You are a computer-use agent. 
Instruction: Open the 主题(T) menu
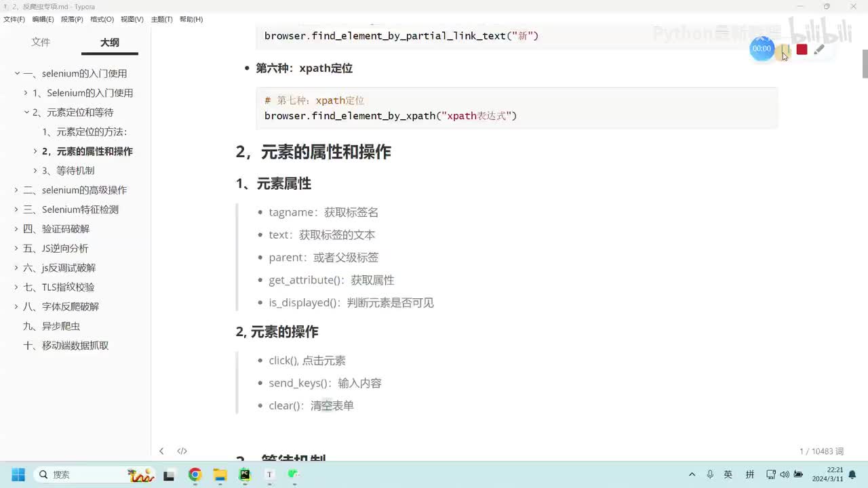pyautogui.click(x=161, y=19)
